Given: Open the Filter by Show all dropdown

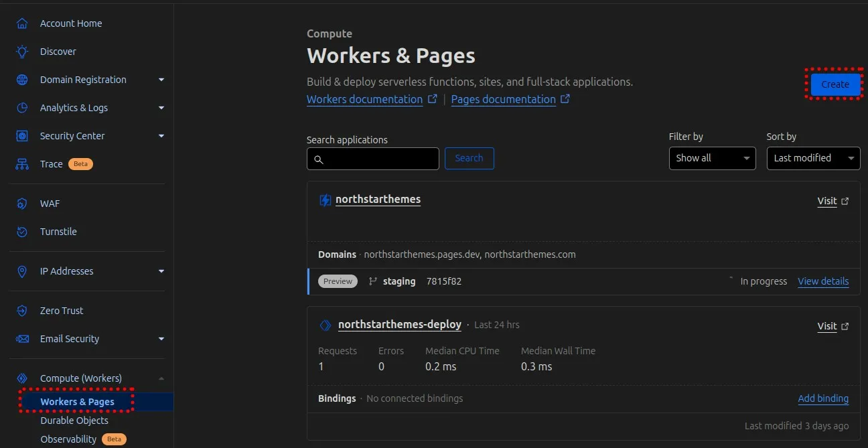Looking at the screenshot, I should 712,158.
